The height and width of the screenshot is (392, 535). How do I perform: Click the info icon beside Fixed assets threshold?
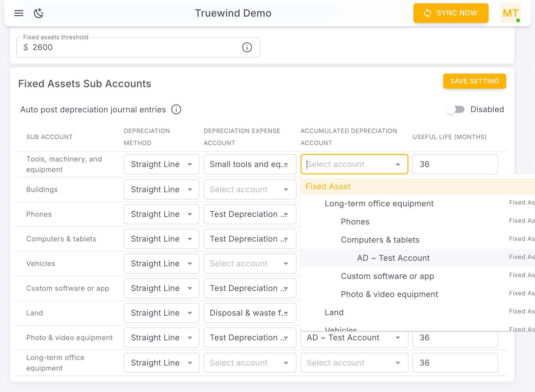[x=247, y=47]
